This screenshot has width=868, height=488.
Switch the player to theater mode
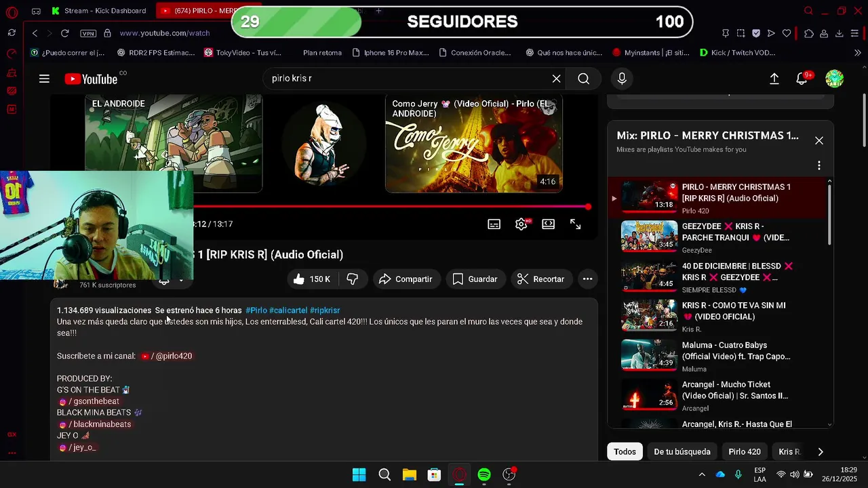coord(548,224)
